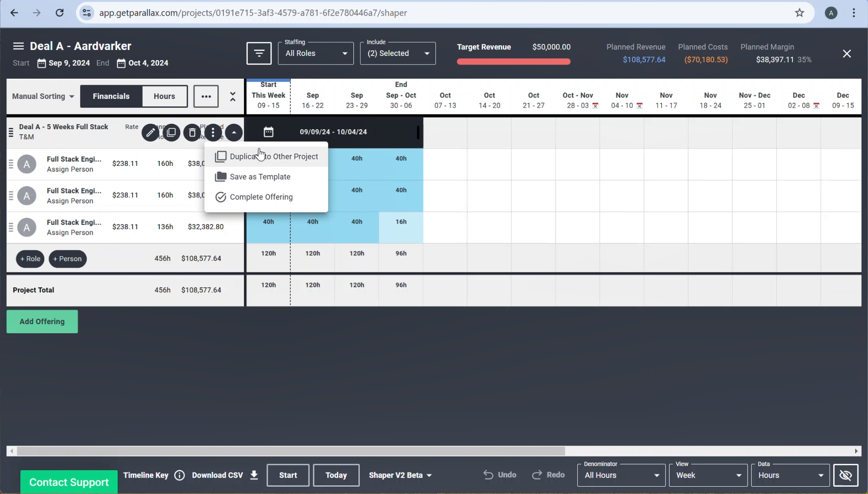The width and height of the screenshot is (868, 494).
Task: Click the calendar icon next to the date range
Action: pos(269,132)
